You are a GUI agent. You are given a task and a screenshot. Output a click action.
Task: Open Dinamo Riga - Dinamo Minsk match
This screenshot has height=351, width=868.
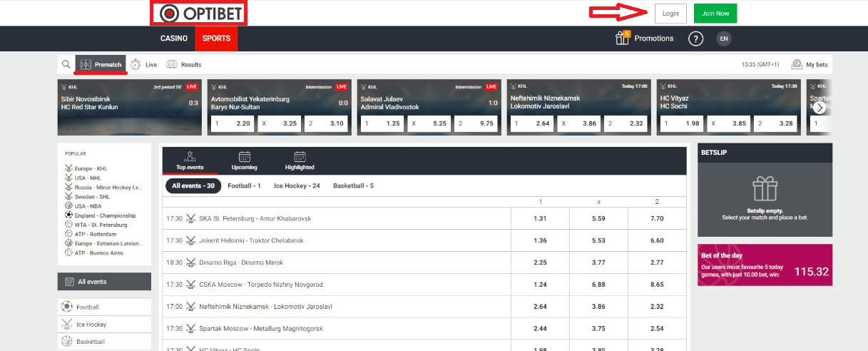point(241,263)
